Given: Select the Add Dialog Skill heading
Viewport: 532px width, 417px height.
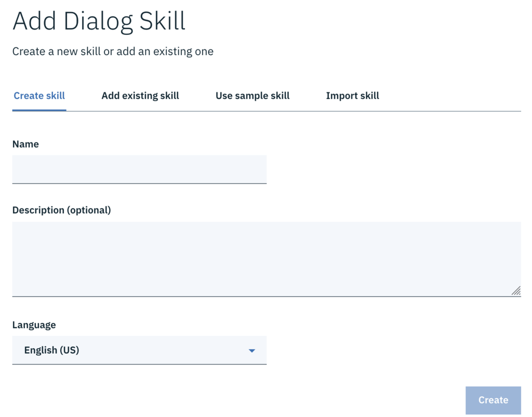Looking at the screenshot, I should pos(99,21).
